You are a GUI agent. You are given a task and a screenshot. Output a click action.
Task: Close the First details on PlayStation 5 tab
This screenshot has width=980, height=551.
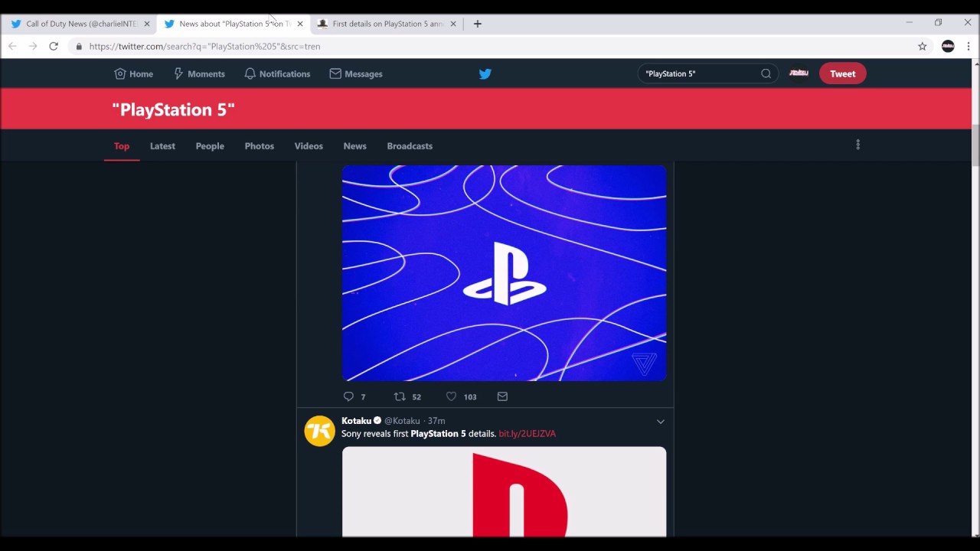pos(452,24)
